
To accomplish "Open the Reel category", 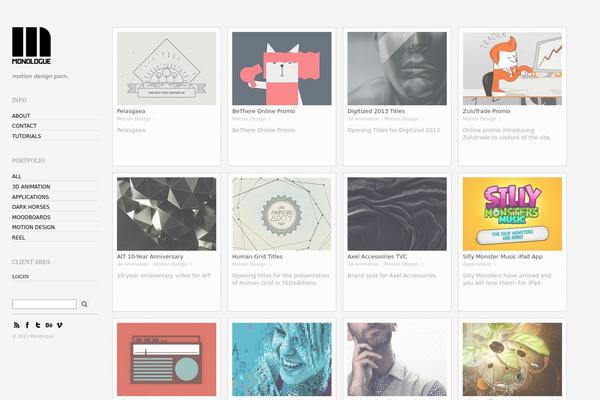I will [x=18, y=237].
